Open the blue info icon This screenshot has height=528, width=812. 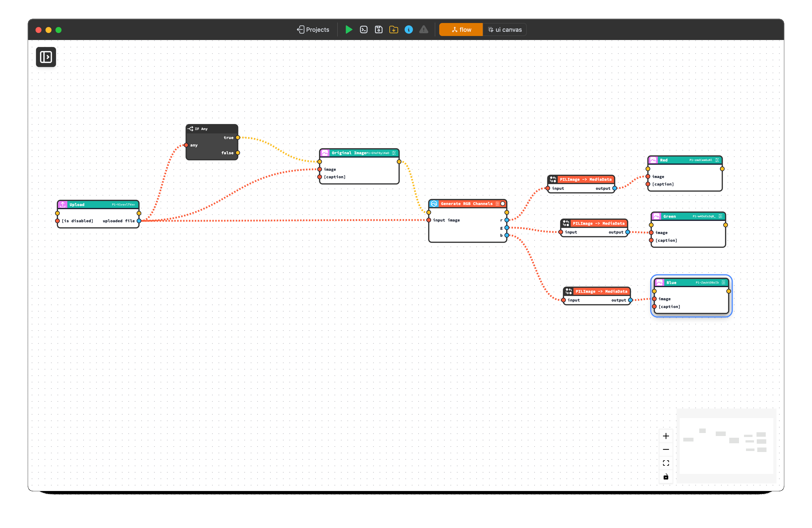[409, 30]
